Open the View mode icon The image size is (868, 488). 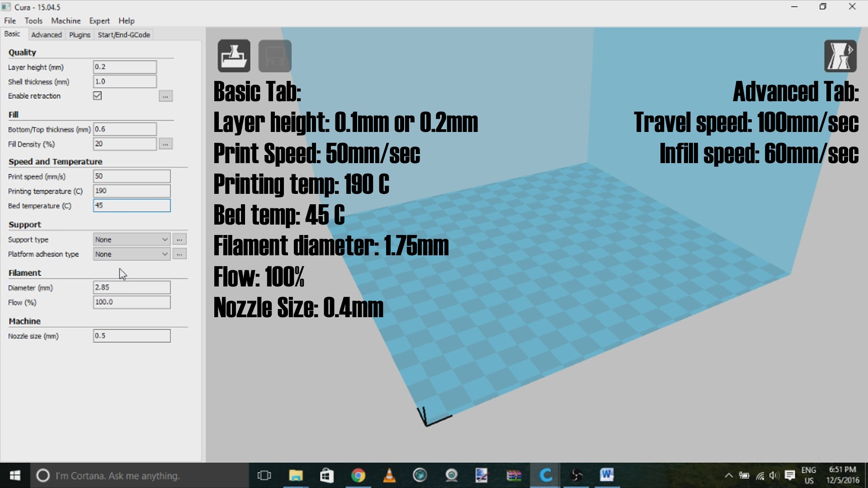(840, 56)
